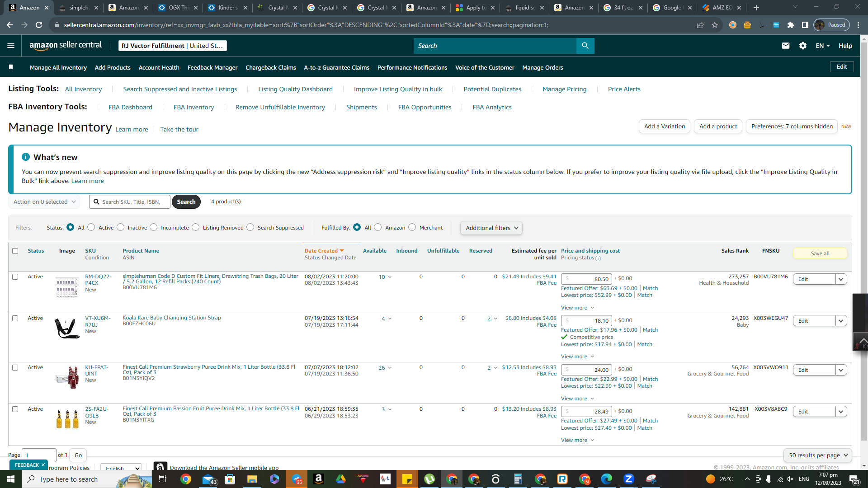Select the Incomplete status radio button
The height and width of the screenshot is (488, 868).
(154, 227)
